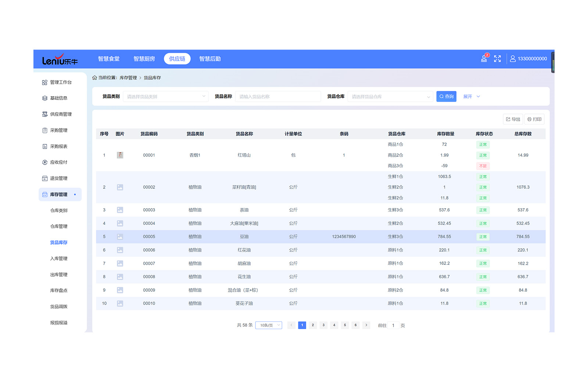This screenshot has height=382, width=588.
Task: Open the notifications bell icon
Action: point(484,59)
